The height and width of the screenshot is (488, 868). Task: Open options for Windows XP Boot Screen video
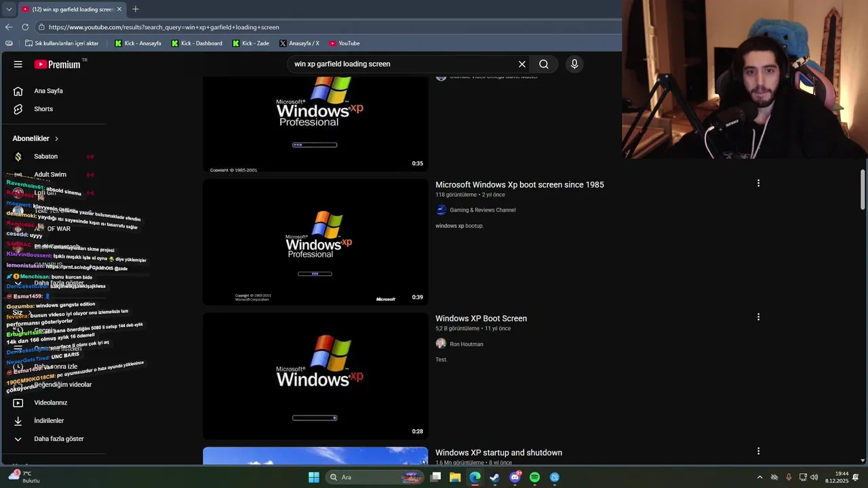(x=758, y=317)
